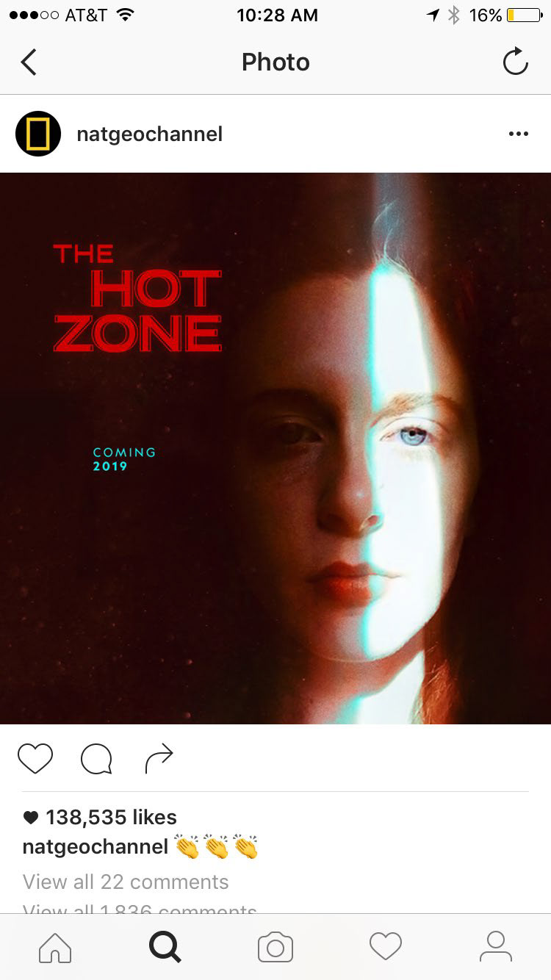Open activity heart tab in bottom bar
The image size is (551, 980).
click(386, 946)
